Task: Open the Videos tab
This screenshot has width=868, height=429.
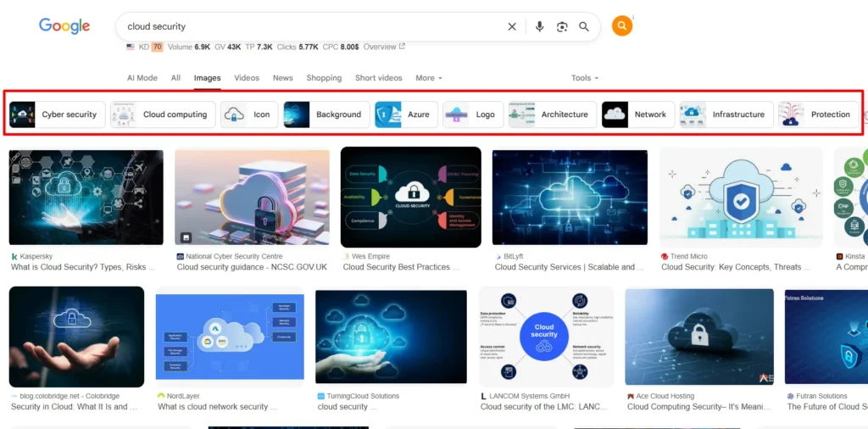Action: [247, 78]
